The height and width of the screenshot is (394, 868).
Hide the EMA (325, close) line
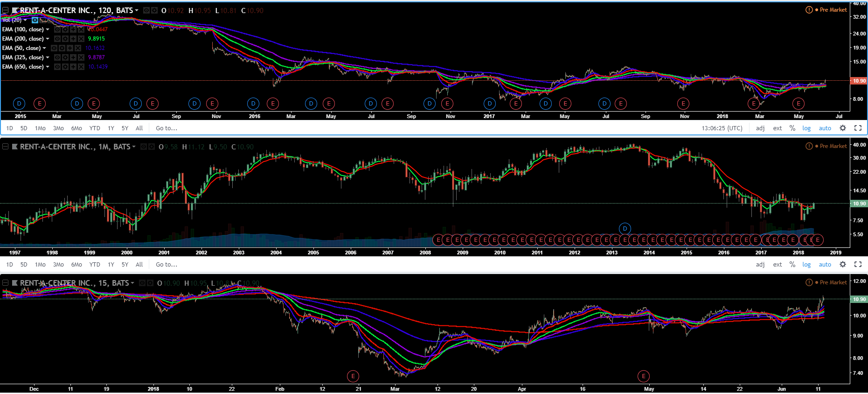click(x=57, y=57)
